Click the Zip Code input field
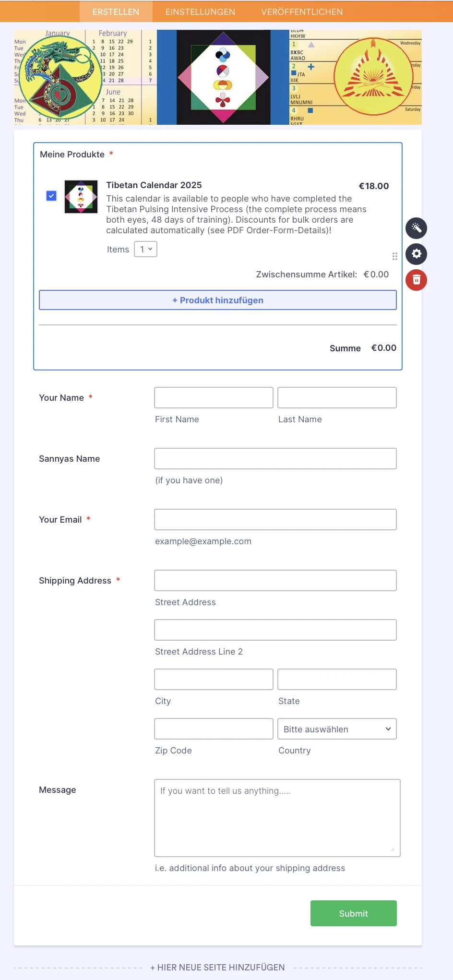 coord(213,728)
